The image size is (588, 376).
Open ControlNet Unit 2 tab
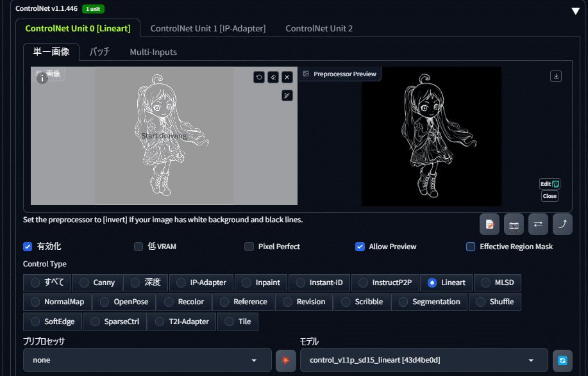tap(319, 28)
